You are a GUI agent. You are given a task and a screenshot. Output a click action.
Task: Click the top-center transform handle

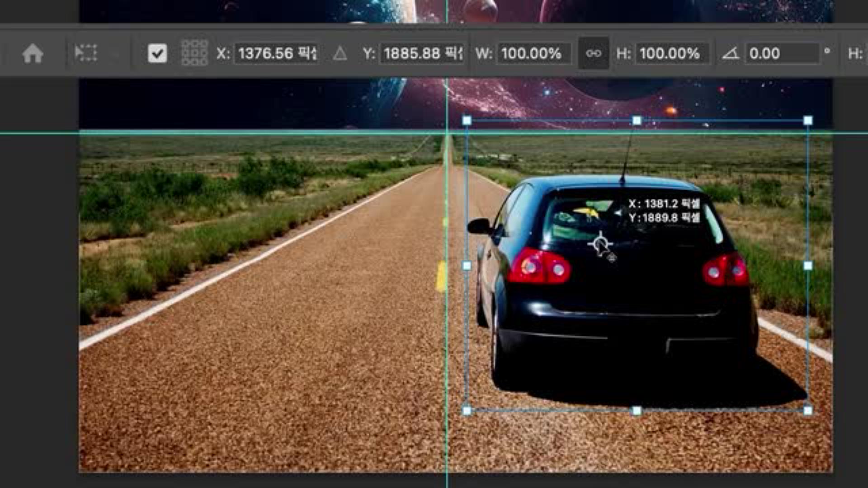click(637, 121)
